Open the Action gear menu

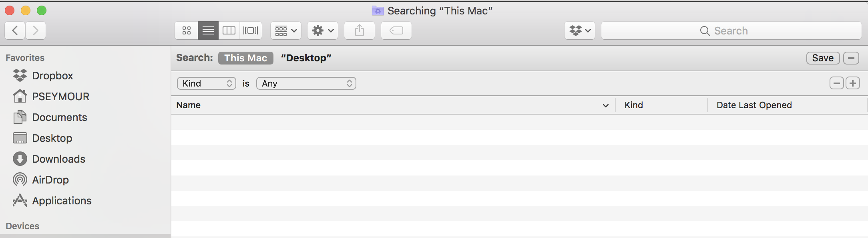coord(323,30)
